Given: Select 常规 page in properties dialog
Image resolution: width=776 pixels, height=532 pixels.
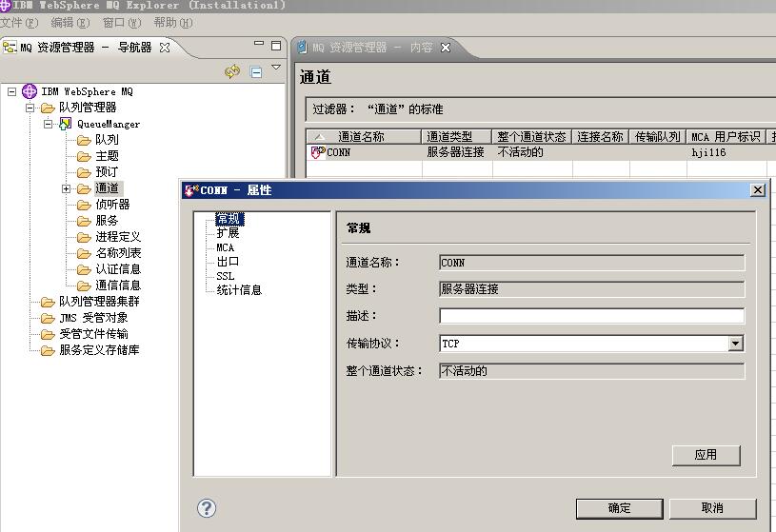Looking at the screenshot, I should [228, 218].
